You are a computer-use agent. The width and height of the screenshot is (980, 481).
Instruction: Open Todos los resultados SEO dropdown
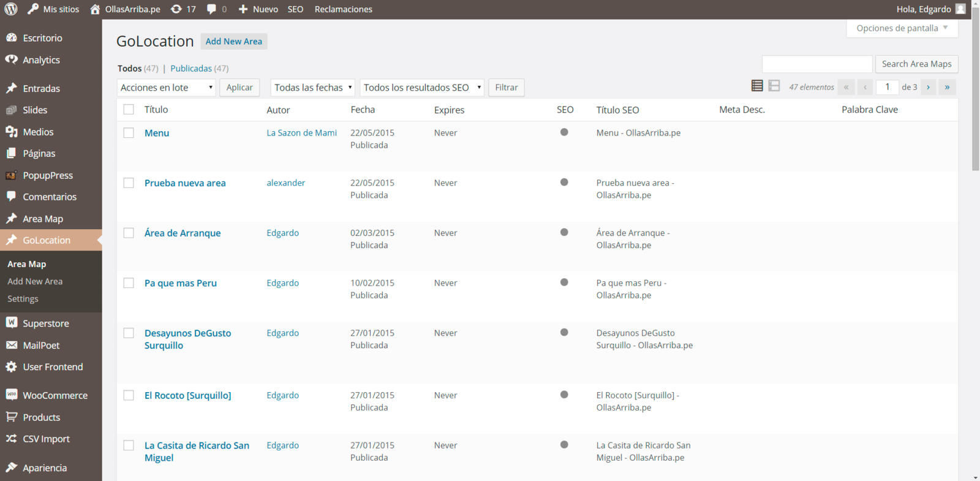pyautogui.click(x=422, y=88)
